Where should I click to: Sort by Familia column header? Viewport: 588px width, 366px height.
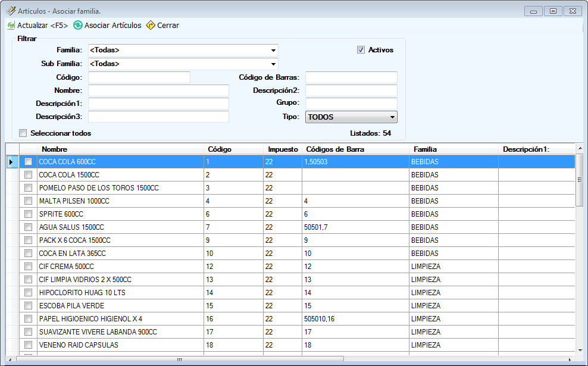[x=453, y=149]
